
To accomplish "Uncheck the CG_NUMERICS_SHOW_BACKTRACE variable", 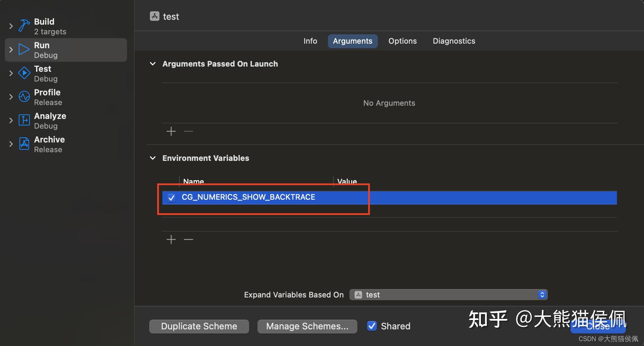I will 171,198.
